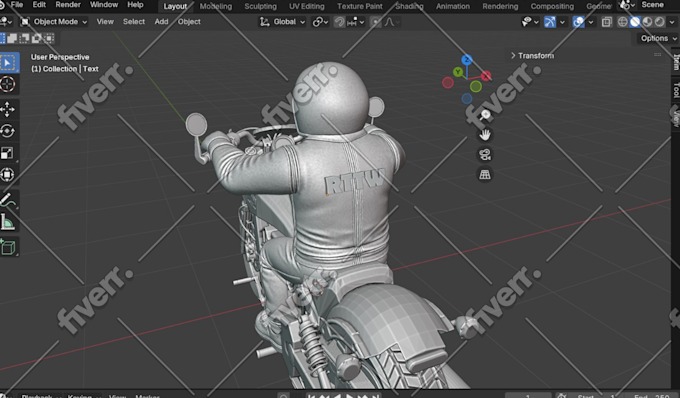Open the shading options dropdown arrow

(672, 22)
